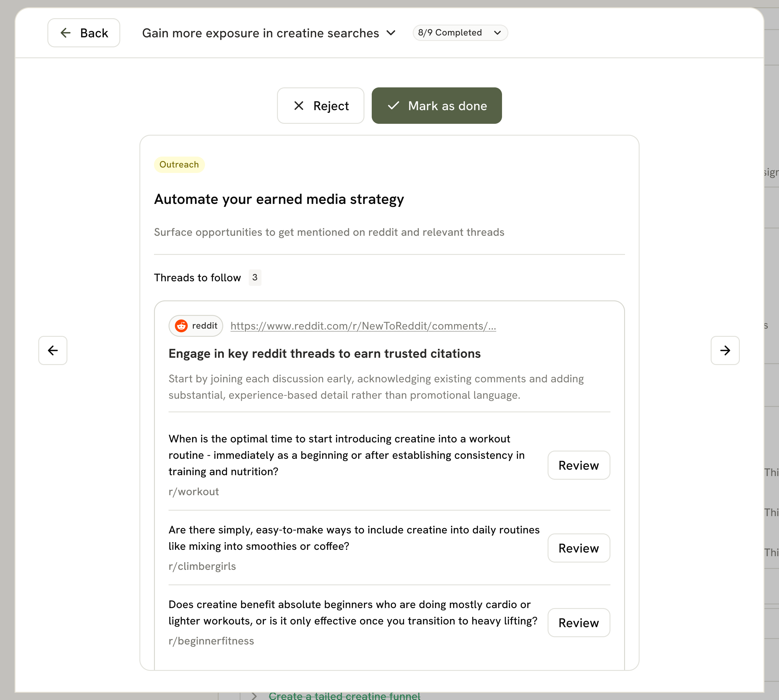The height and width of the screenshot is (700, 779).
Task: Select the r/beginnerfitness subreddit label
Action: click(211, 641)
